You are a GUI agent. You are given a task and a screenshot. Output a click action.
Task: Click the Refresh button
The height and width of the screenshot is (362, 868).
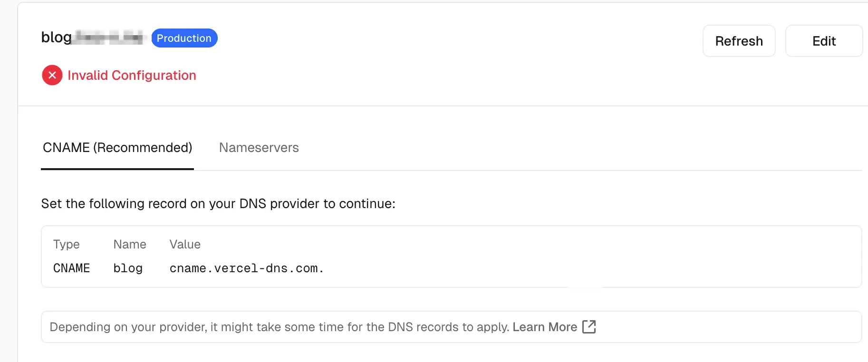[x=739, y=41]
